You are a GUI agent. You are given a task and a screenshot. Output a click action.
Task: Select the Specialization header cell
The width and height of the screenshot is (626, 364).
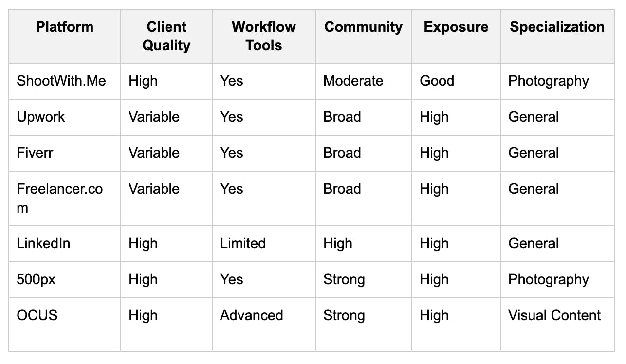[557, 26]
